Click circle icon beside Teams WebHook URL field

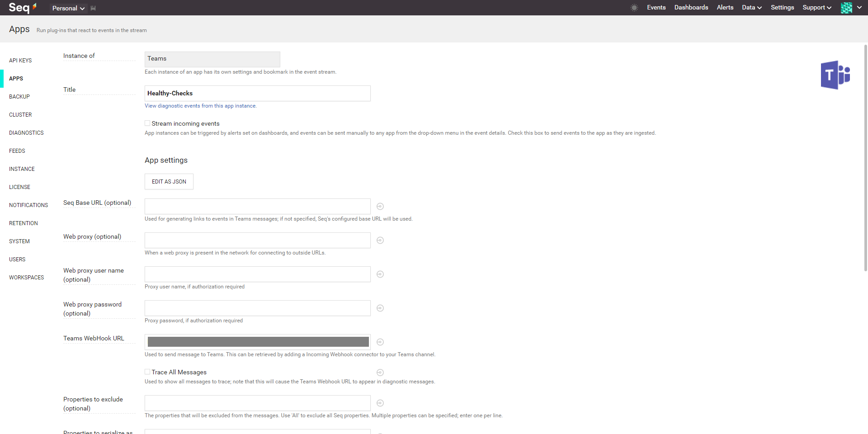[380, 342]
